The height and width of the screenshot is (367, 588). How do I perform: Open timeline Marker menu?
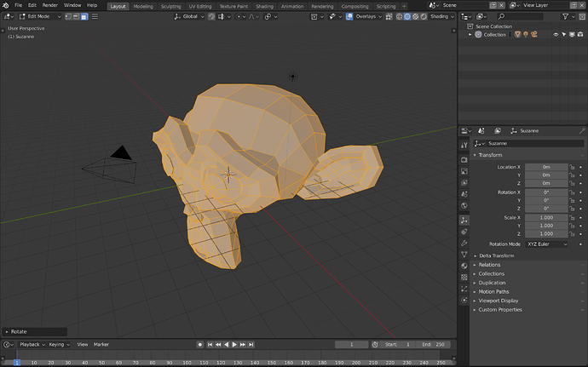(x=101, y=345)
